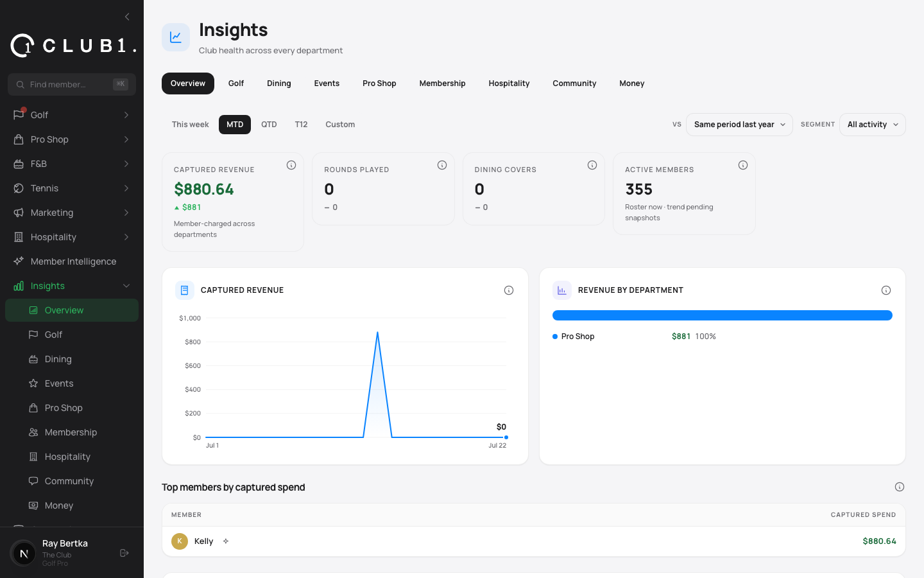This screenshot has width=924, height=578.
Task: Switch to the Money tab
Action: click(632, 83)
